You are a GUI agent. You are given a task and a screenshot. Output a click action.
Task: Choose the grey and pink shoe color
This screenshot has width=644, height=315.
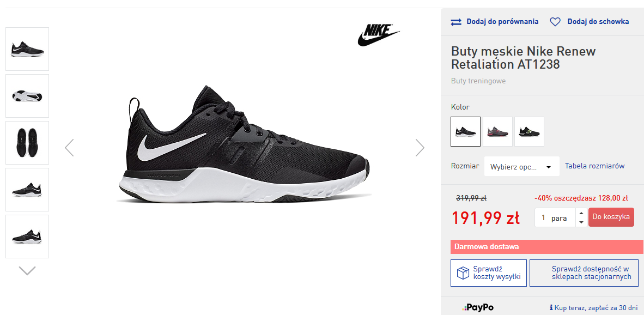[497, 131]
